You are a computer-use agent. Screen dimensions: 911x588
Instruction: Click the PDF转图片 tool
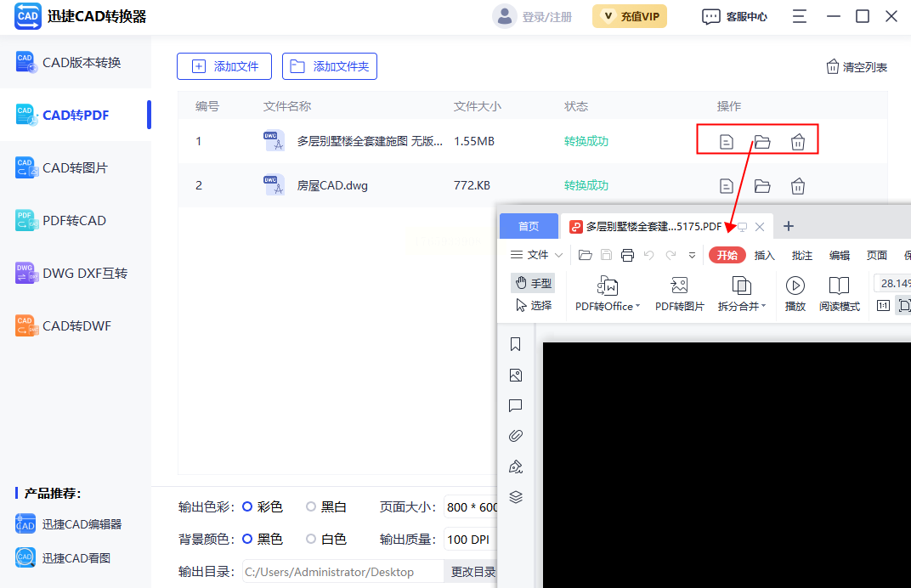[x=679, y=293]
